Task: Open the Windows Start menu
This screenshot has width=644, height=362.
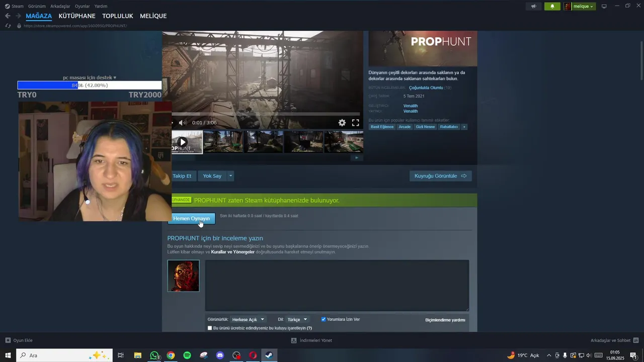Action: coord(8,355)
